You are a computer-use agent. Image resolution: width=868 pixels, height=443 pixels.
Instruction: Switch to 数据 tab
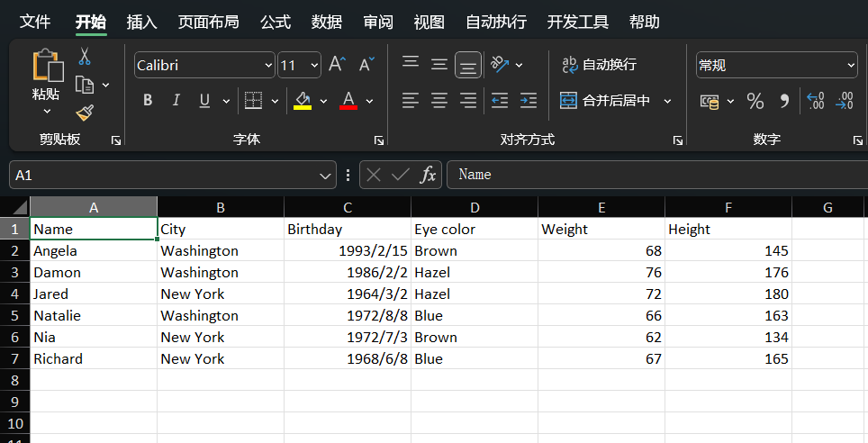pyautogui.click(x=327, y=23)
